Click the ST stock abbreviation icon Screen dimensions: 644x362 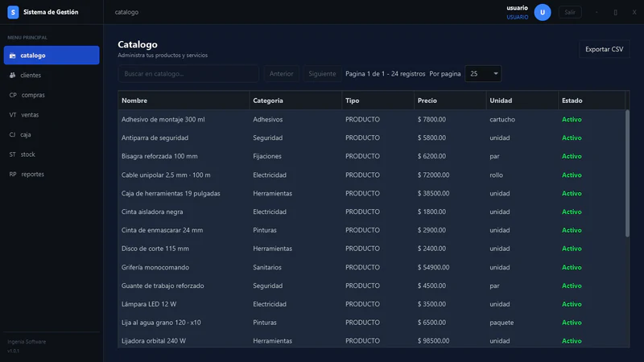click(x=12, y=154)
